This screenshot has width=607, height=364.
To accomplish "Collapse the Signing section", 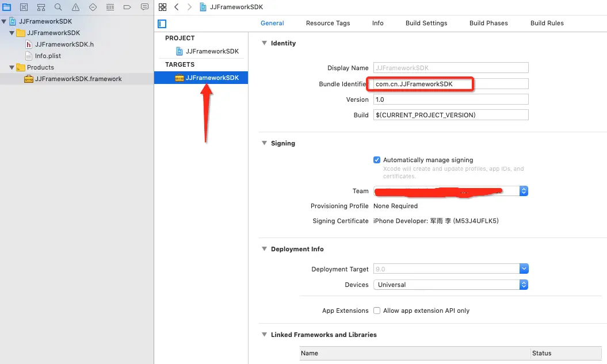I will click(265, 143).
